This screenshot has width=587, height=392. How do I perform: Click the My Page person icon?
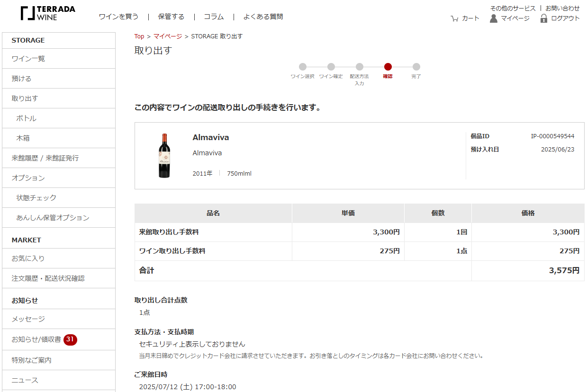[x=494, y=18]
